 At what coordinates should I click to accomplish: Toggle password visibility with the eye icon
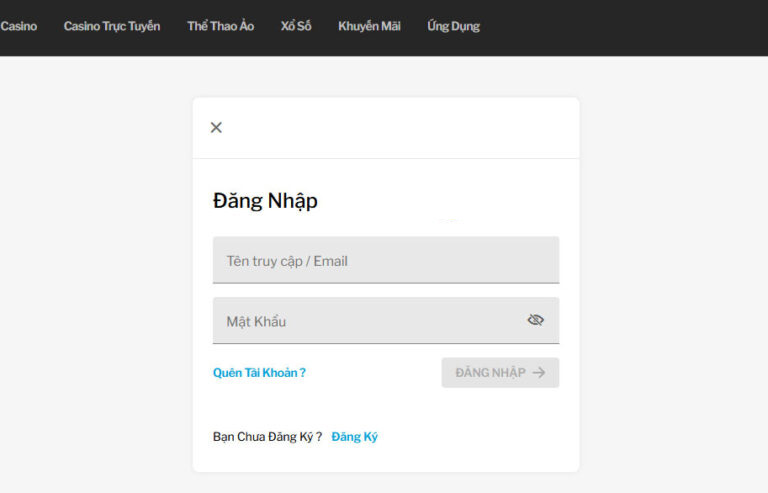click(x=535, y=320)
